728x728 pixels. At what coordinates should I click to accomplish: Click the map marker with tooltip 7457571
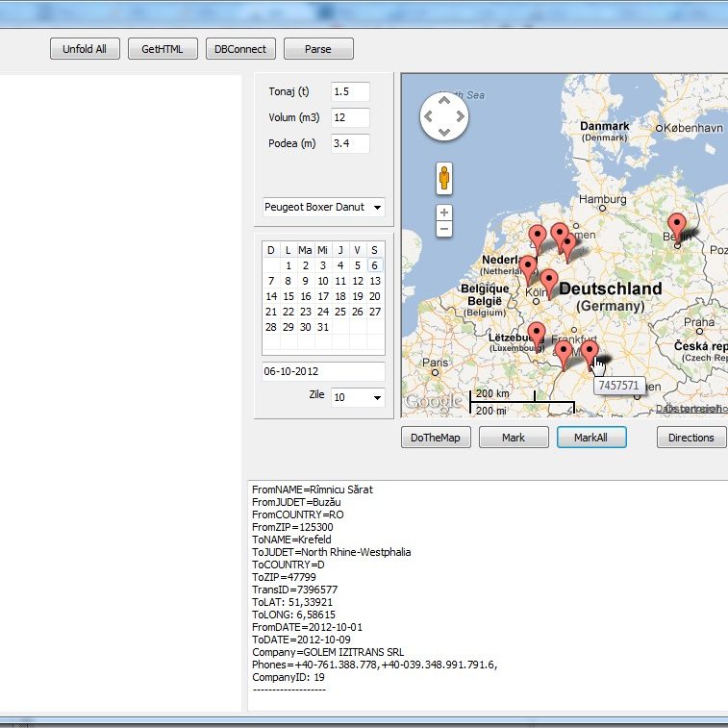click(589, 352)
